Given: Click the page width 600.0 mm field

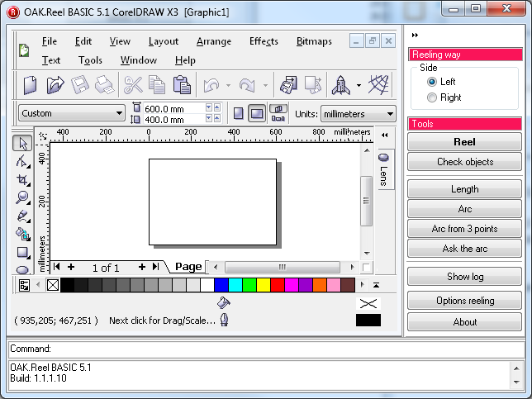Looking at the screenshot, I should tap(173, 108).
